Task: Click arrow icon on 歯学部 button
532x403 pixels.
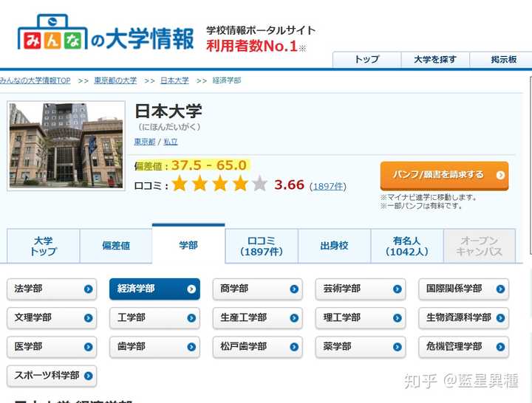Action: pos(191,347)
